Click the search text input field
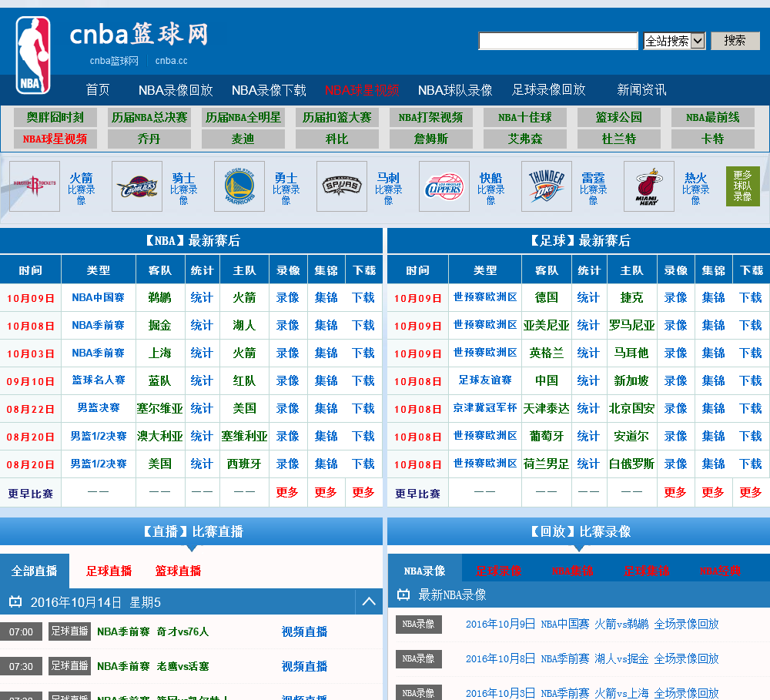 [557, 41]
